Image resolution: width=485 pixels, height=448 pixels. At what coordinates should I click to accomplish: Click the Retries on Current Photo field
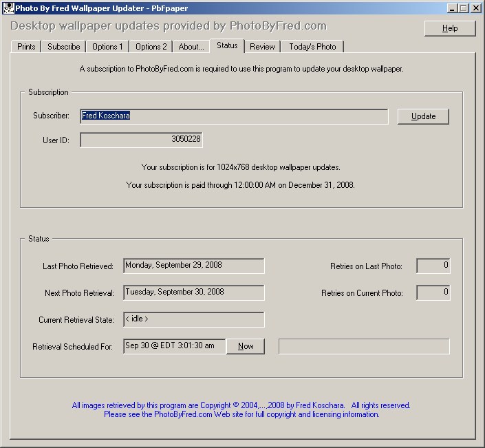433,292
